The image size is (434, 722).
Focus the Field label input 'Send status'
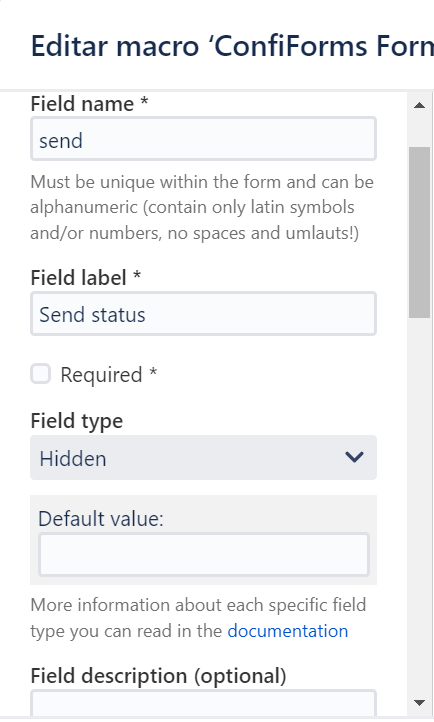tap(203, 314)
